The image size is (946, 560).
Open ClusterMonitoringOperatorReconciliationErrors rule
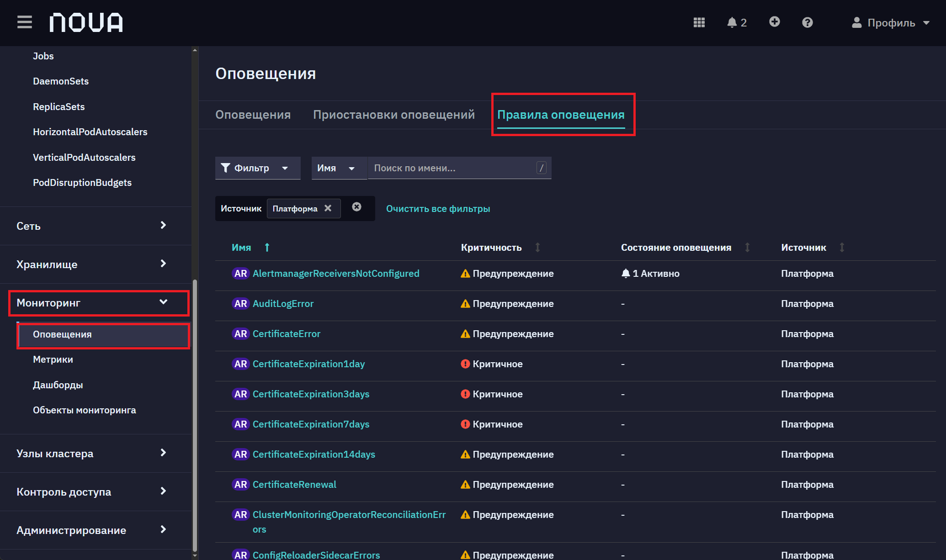click(x=349, y=522)
